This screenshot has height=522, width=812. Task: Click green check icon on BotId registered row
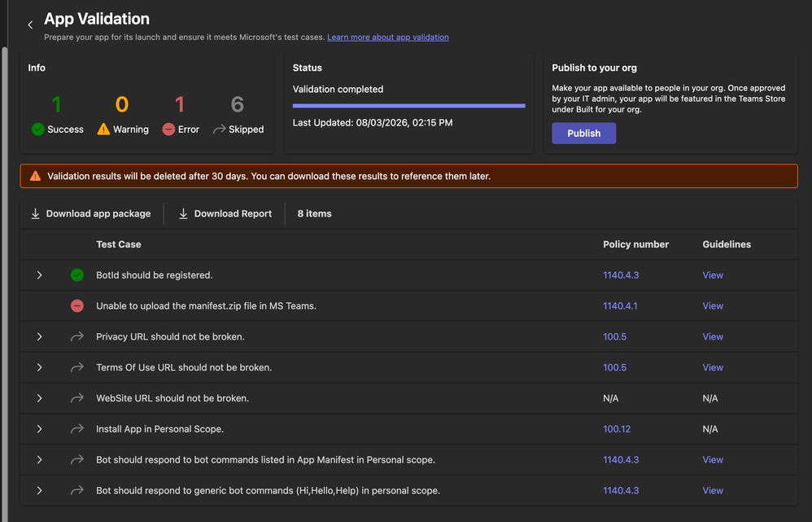[x=77, y=275]
